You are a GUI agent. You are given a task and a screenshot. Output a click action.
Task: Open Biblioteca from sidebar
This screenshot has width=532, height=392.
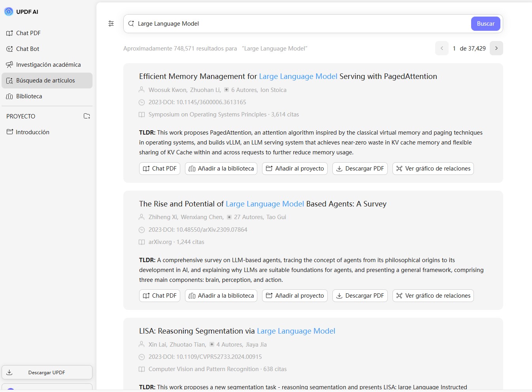(29, 96)
